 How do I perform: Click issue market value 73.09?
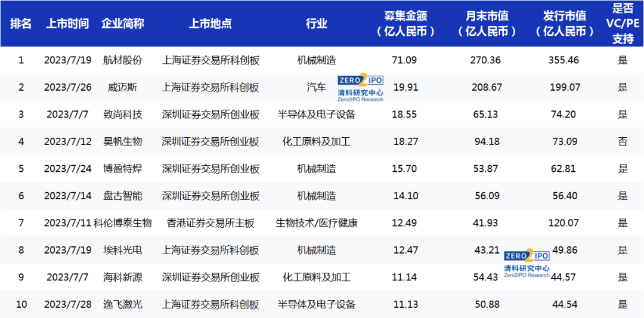[x=565, y=142]
